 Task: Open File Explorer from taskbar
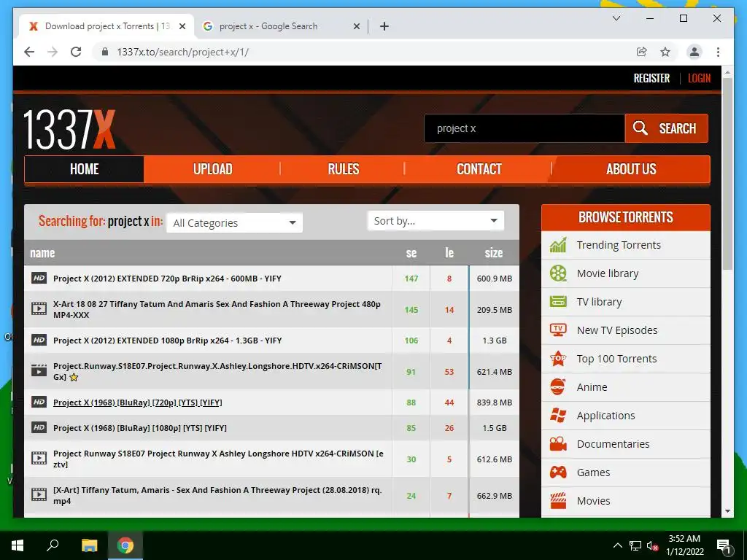pos(89,545)
